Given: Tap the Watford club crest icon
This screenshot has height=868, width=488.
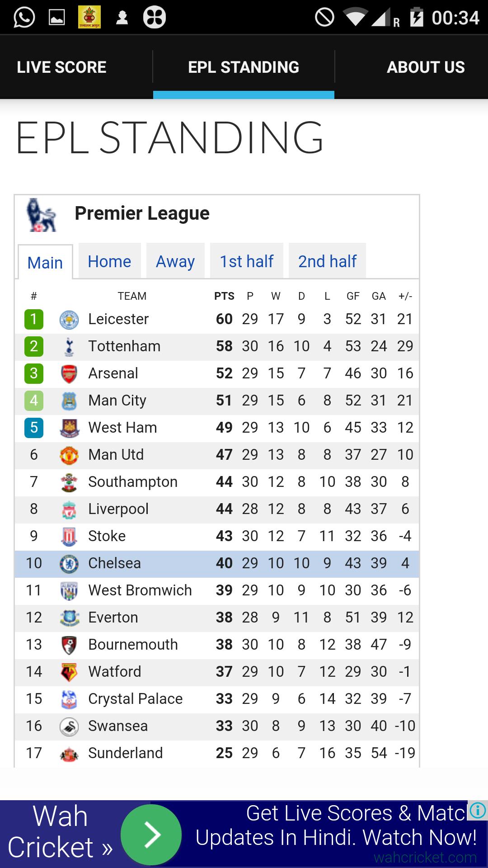Looking at the screenshot, I should (x=69, y=672).
